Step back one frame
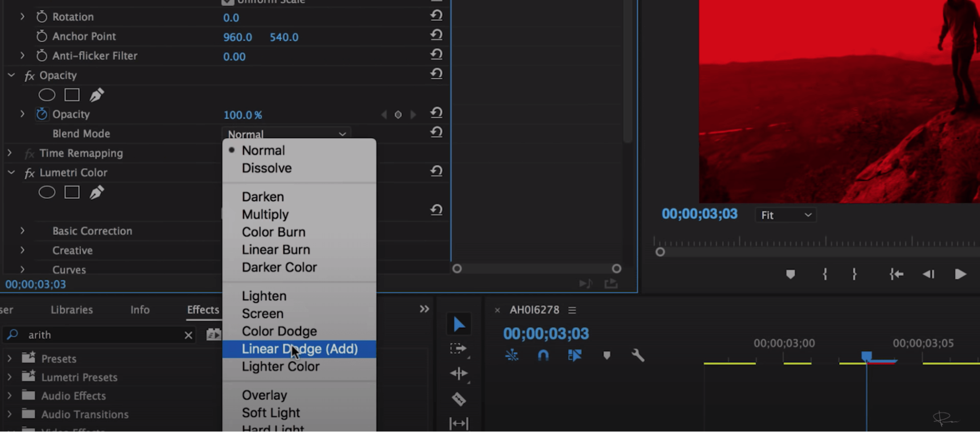Viewport: 980px width, 432px height. click(929, 274)
